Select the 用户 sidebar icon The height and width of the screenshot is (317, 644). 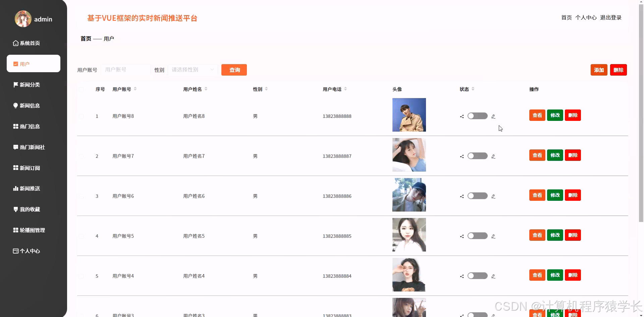pyautogui.click(x=15, y=63)
